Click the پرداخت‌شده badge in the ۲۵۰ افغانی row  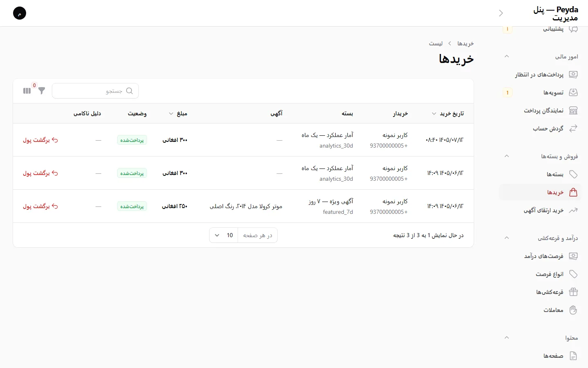(x=132, y=206)
